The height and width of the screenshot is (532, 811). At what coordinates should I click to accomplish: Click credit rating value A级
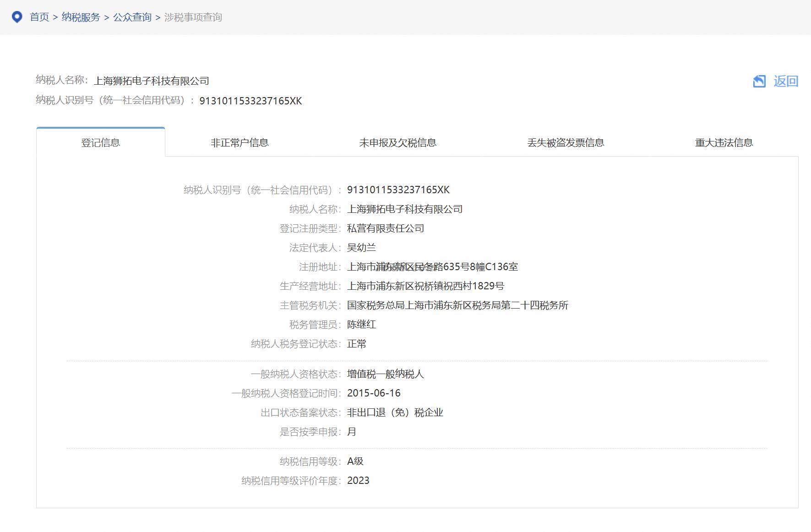[355, 461]
